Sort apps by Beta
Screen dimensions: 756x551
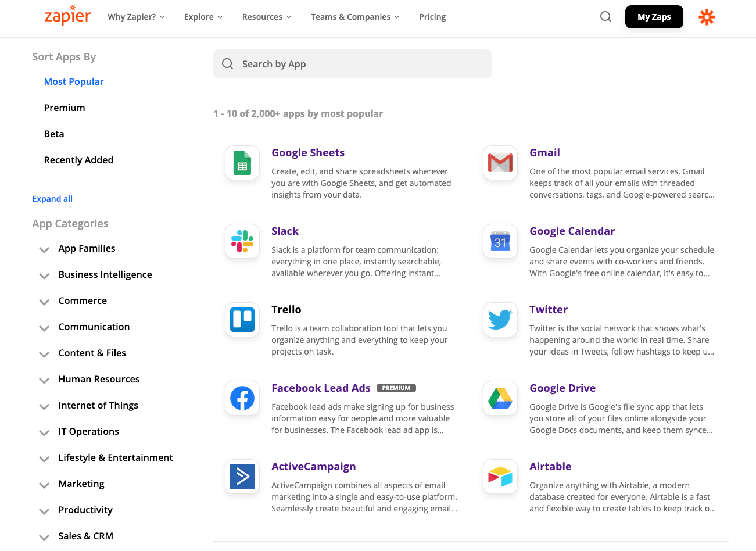click(x=54, y=134)
